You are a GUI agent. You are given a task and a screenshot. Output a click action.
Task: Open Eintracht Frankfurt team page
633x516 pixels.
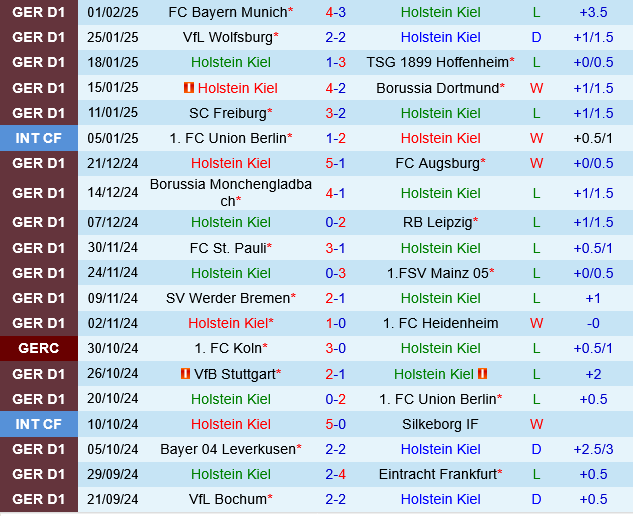437,474
